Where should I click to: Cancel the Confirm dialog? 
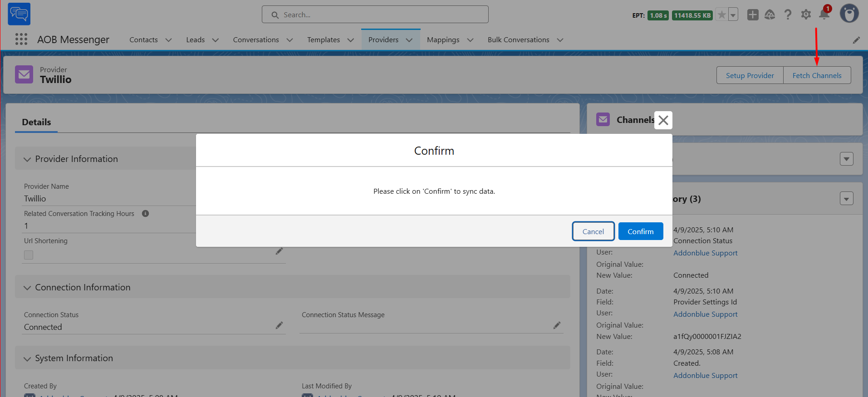(x=593, y=231)
